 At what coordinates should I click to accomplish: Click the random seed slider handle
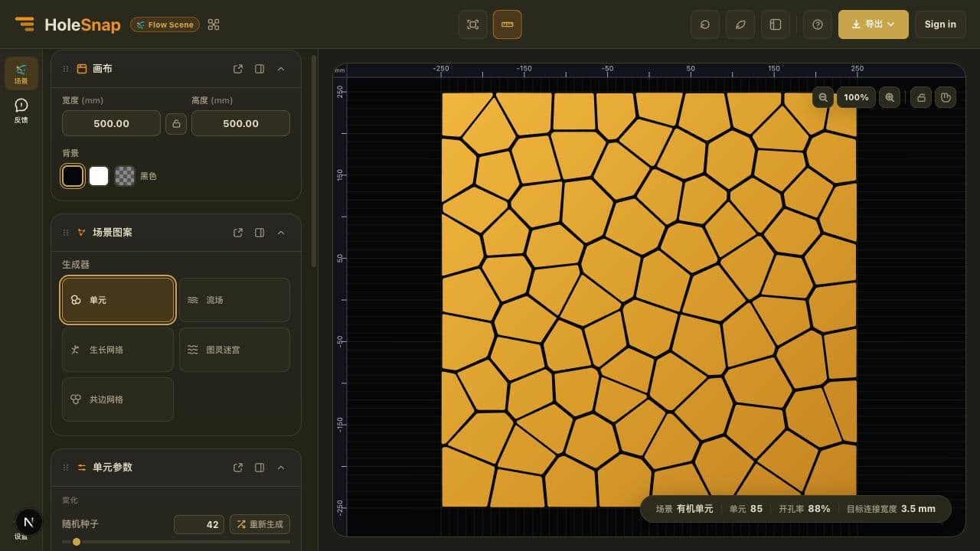click(77, 542)
